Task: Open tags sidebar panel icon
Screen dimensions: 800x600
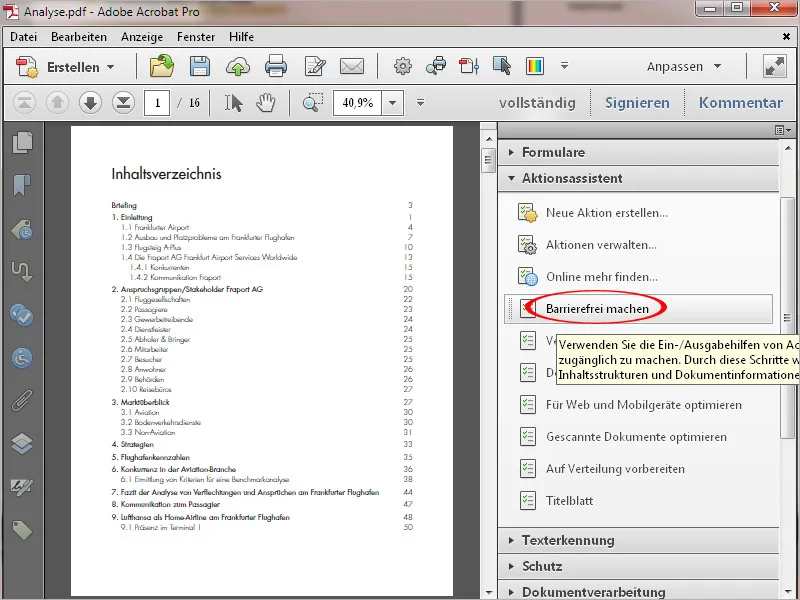Action: 22,530
